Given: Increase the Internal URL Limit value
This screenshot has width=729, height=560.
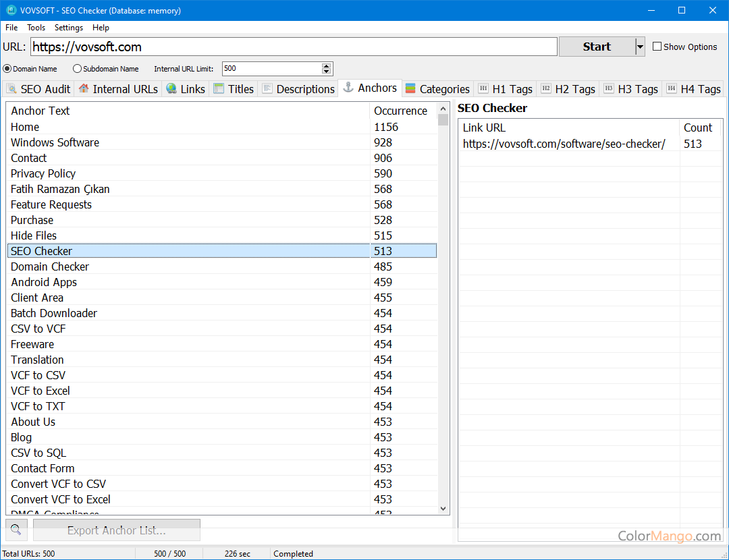Looking at the screenshot, I should coord(327,66).
